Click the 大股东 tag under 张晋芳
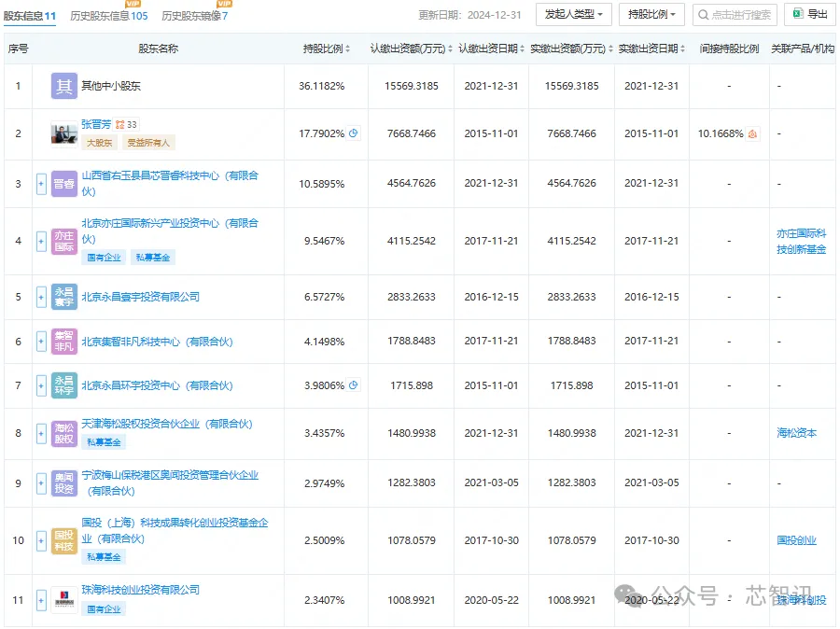 (100, 143)
